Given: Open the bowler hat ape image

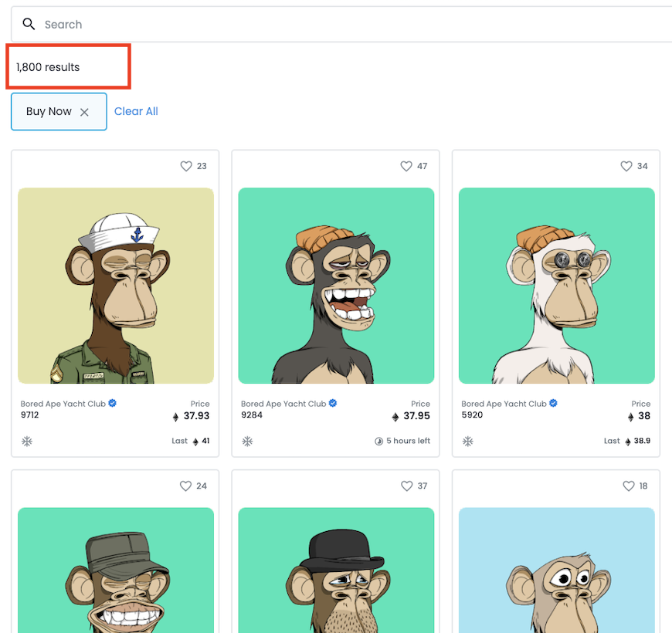Looking at the screenshot, I should 336,571.
